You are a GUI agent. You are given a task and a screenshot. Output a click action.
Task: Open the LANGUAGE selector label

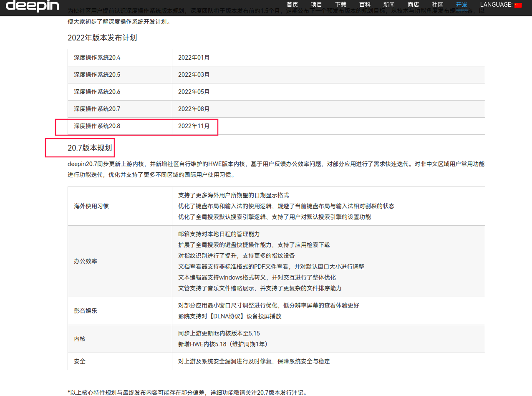coord(496,5)
